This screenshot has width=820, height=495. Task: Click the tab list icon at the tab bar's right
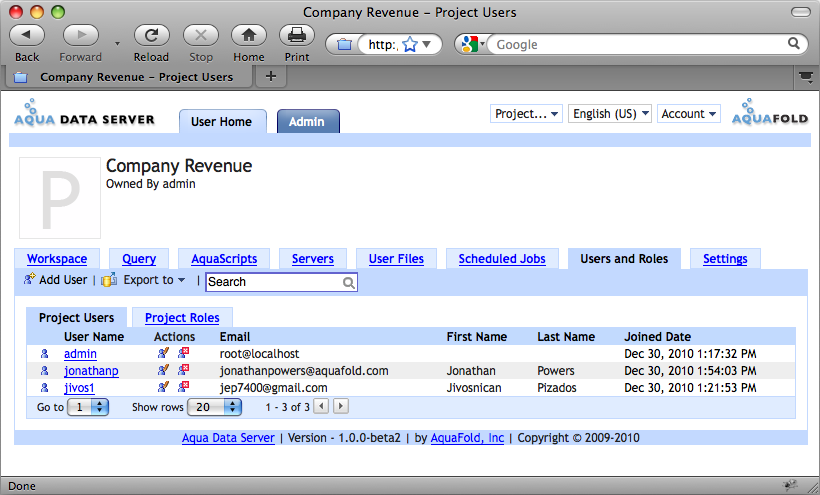[806, 78]
